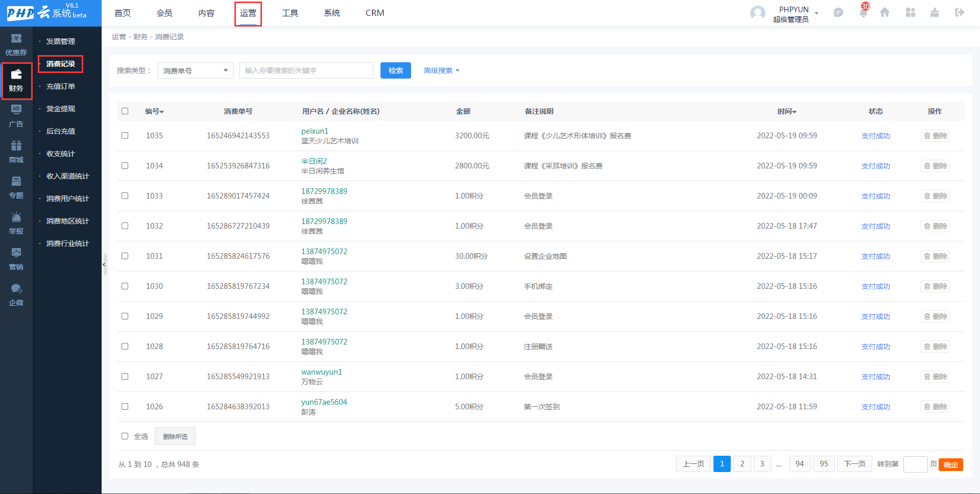The width and height of the screenshot is (980, 494).
Task: Tick the header select-all checkbox
Action: (125, 111)
